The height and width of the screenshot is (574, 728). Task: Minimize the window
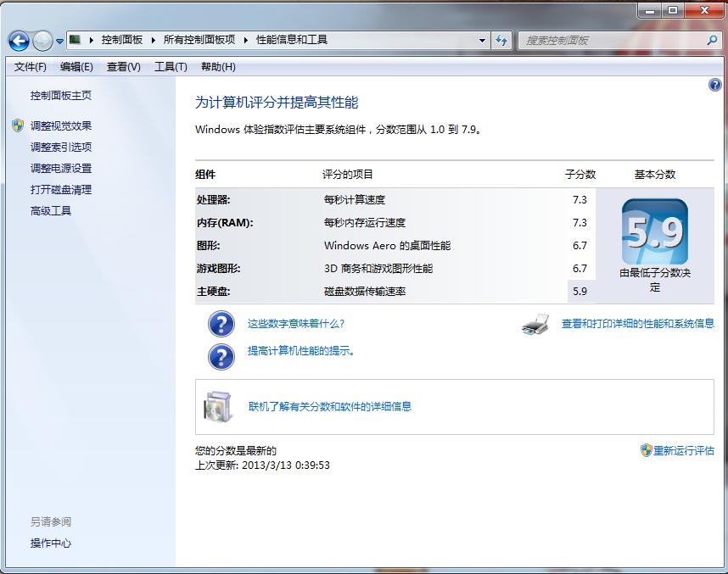(650, 10)
